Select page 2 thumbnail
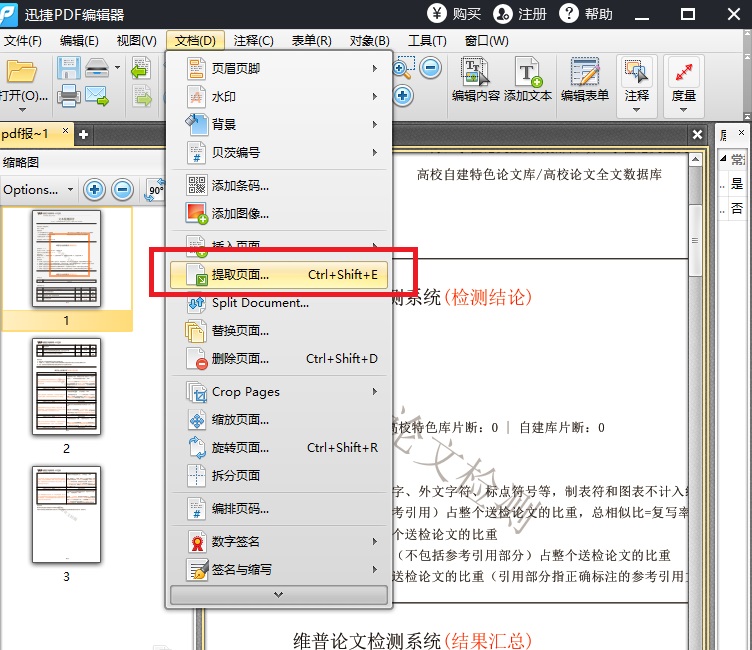The width and height of the screenshot is (752, 650). [67, 387]
